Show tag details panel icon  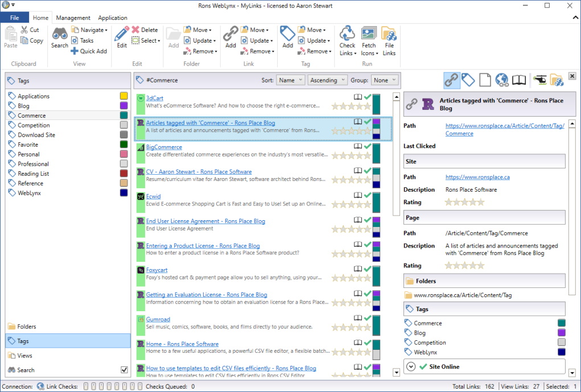(468, 80)
